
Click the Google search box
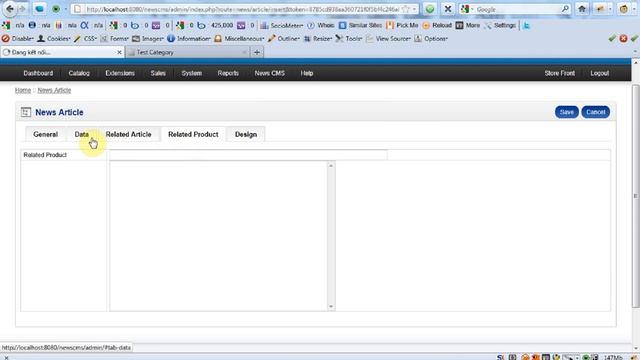pyautogui.click(x=516, y=9)
